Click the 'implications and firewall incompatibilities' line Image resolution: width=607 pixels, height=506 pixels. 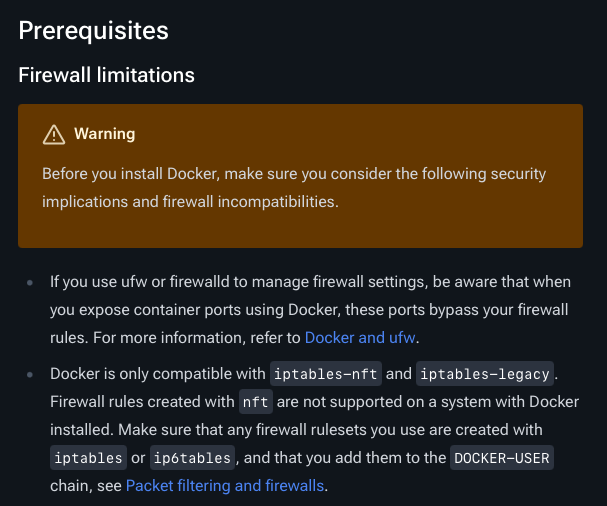click(x=190, y=201)
